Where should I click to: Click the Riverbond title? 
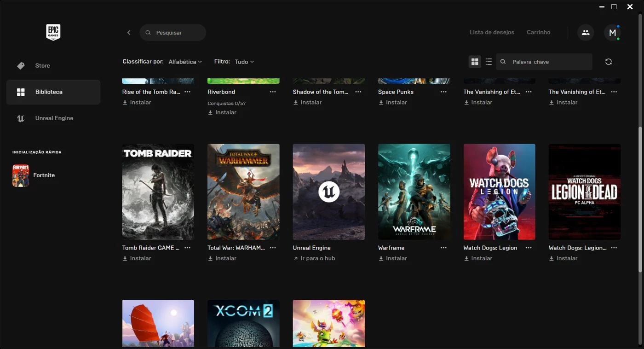[221, 92]
